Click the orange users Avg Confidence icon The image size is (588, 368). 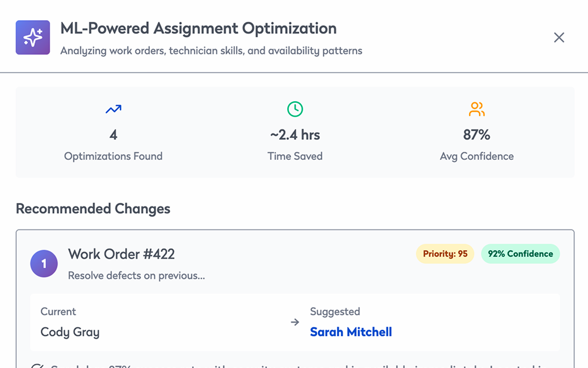(x=477, y=109)
